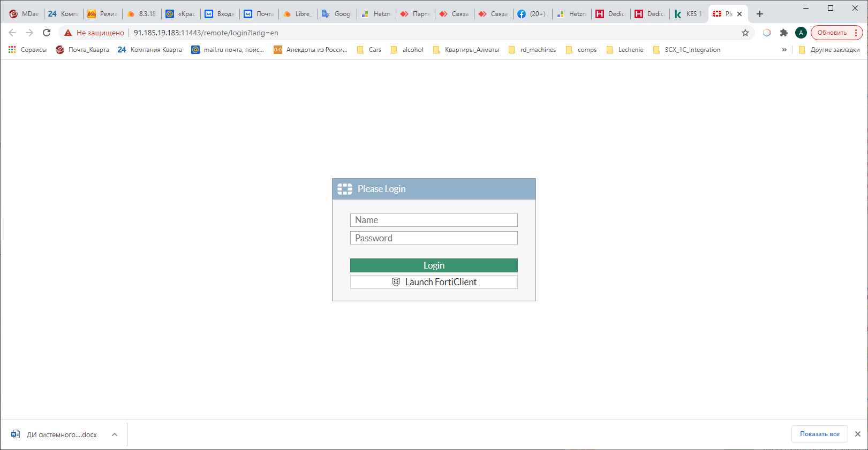This screenshot has height=450, width=868.
Task: Open the Lechenie bookmark folder
Action: click(625, 50)
